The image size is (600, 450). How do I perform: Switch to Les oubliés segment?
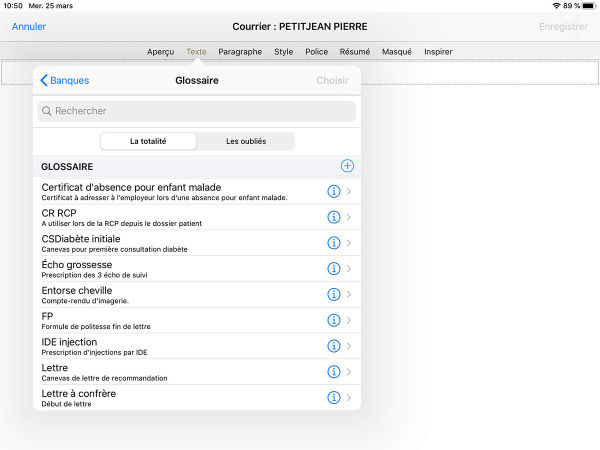coord(246,141)
